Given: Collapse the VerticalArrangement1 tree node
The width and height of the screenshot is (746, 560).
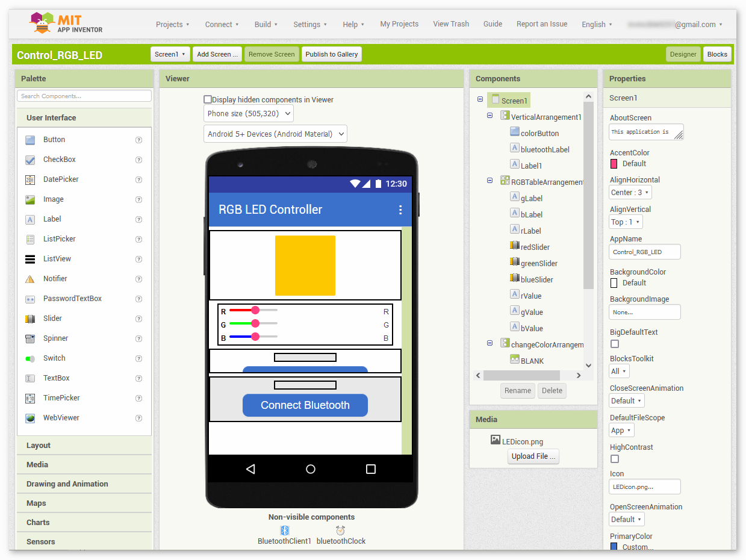Looking at the screenshot, I should point(490,116).
